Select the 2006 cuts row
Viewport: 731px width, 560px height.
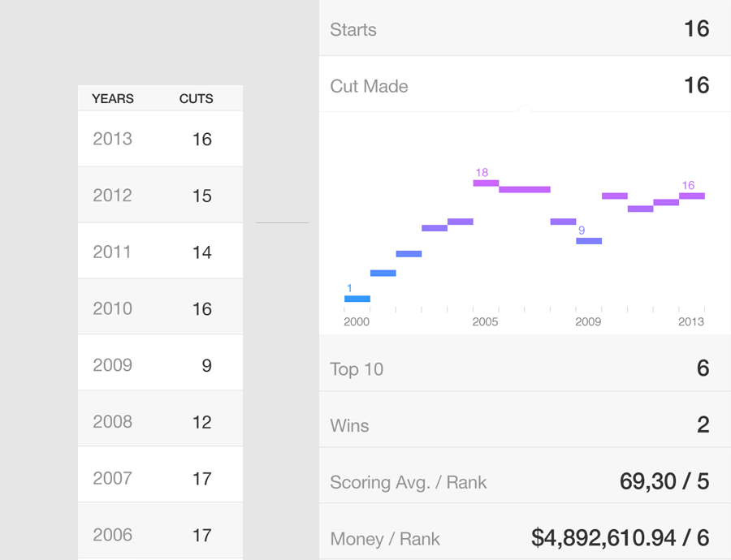coord(160,531)
